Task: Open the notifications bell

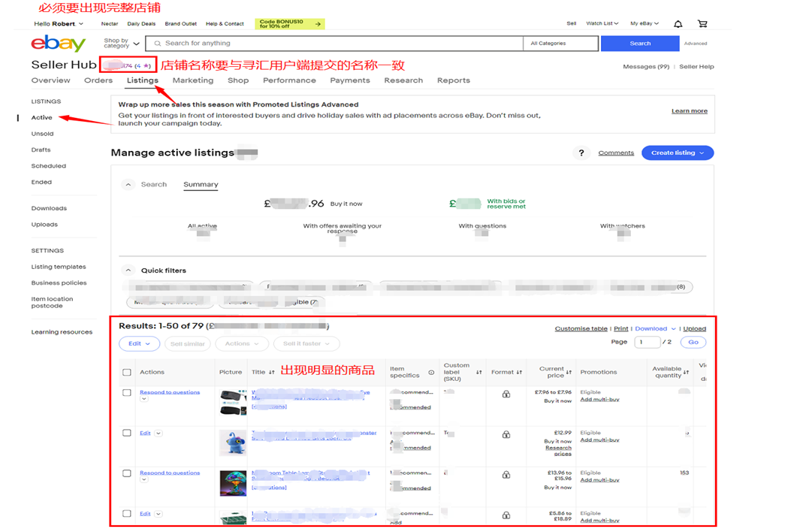Action: click(x=678, y=24)
